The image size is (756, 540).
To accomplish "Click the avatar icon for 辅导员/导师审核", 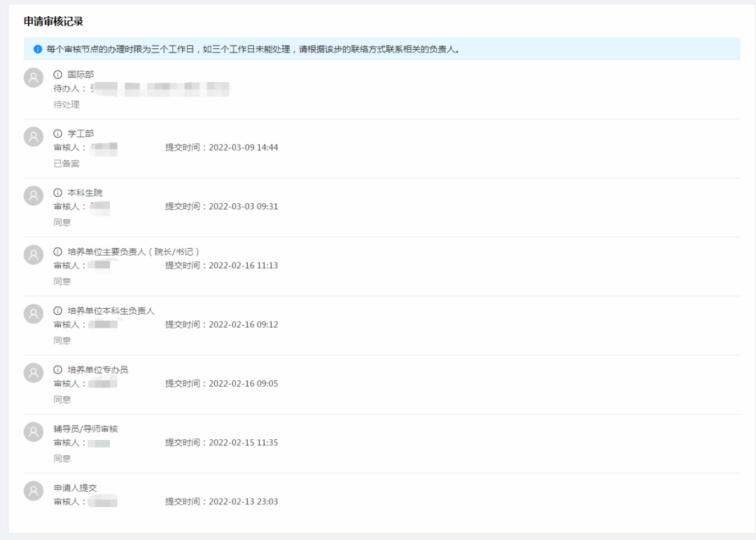I will coord(34,432).
